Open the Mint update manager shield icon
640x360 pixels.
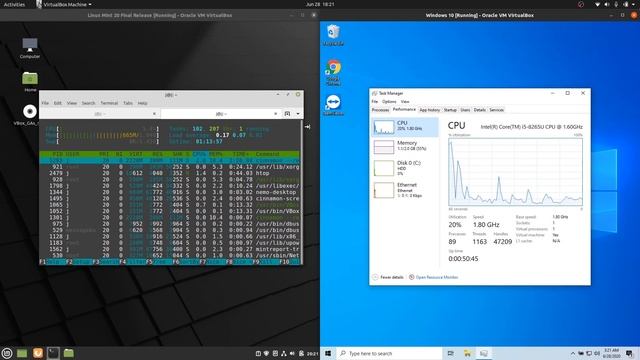[x=267, y=353]
